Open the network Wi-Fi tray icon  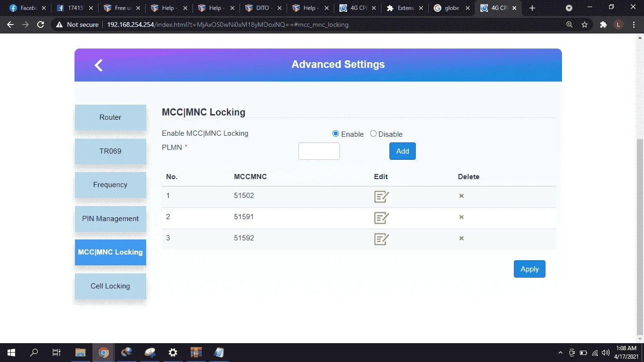[595, 353]
